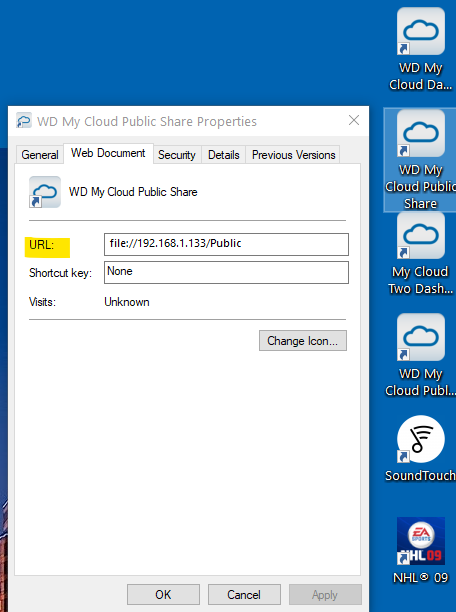Switch to the Previous Versions tab
456x612 pixels.
pyautogui.click(x=294, y=155)
